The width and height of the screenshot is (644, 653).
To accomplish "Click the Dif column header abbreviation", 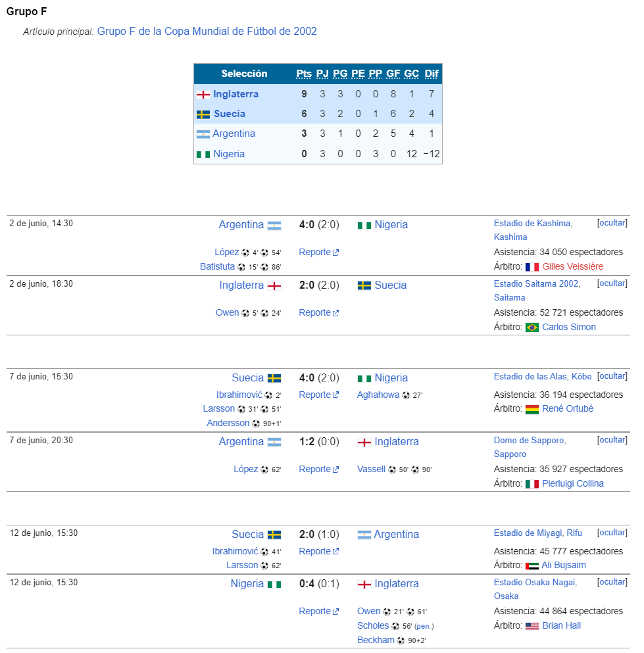I will (431, 74).
